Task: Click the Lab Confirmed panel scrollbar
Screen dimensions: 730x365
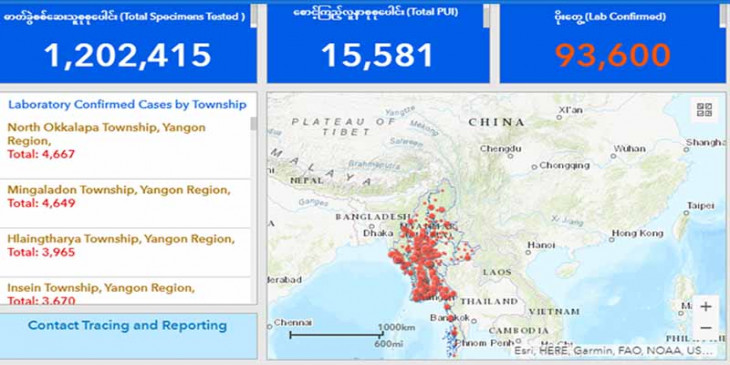Action: (x=723, y=16)
